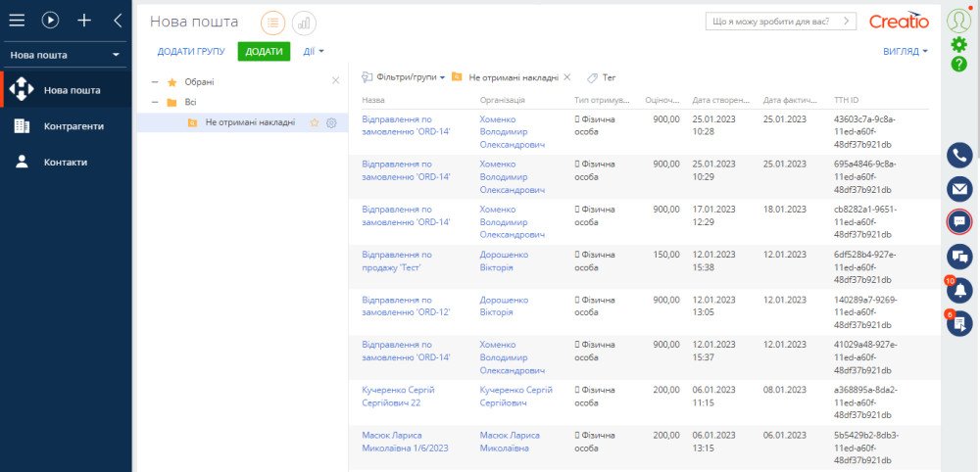
Task: Open 'Кучеренко Сергій Сергійович 22' record link
Action: click(x=398, y=397)
